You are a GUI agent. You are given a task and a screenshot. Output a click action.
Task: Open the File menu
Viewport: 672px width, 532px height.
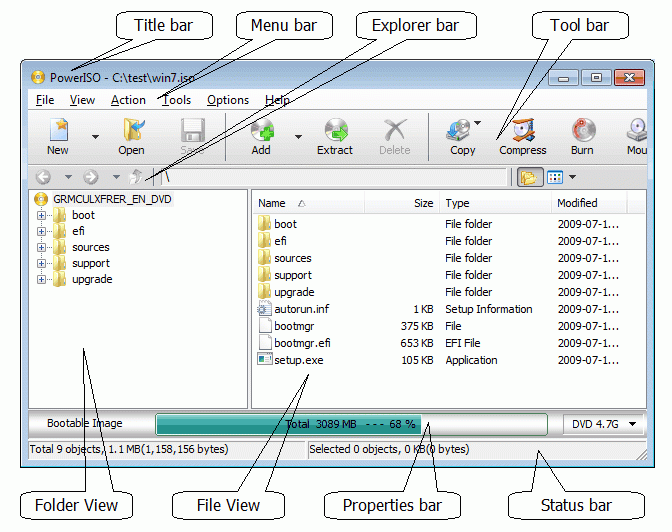[x=45, y=100]
